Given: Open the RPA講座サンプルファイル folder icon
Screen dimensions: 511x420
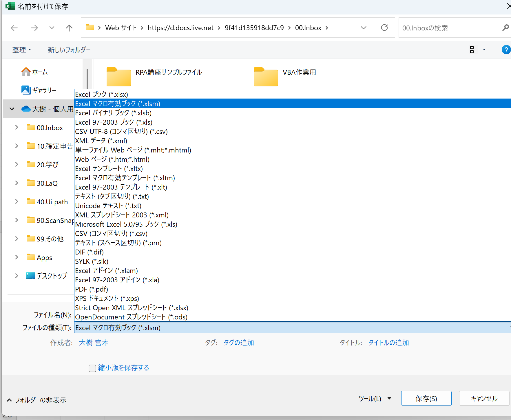Looking at the screenshot, I should pyautogui.click(x=119, y=77).
